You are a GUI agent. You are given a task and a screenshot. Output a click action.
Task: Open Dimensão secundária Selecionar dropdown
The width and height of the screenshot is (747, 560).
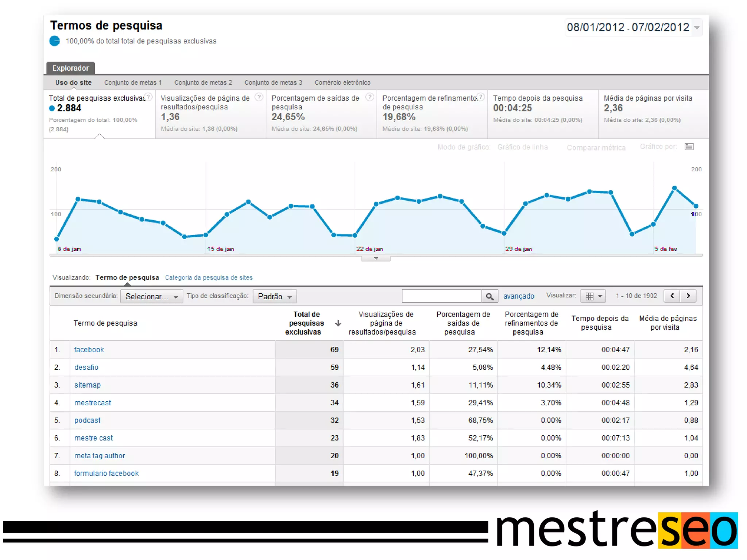point(151,296)
